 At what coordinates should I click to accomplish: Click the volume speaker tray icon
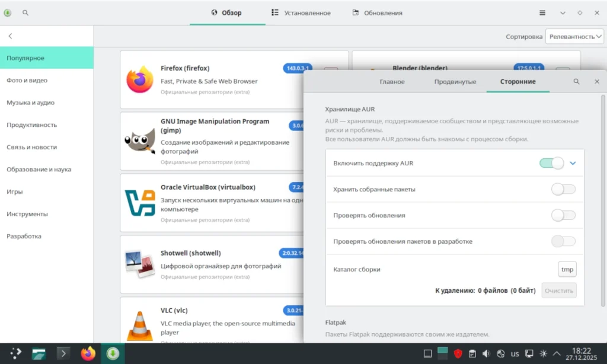(486, 353)
